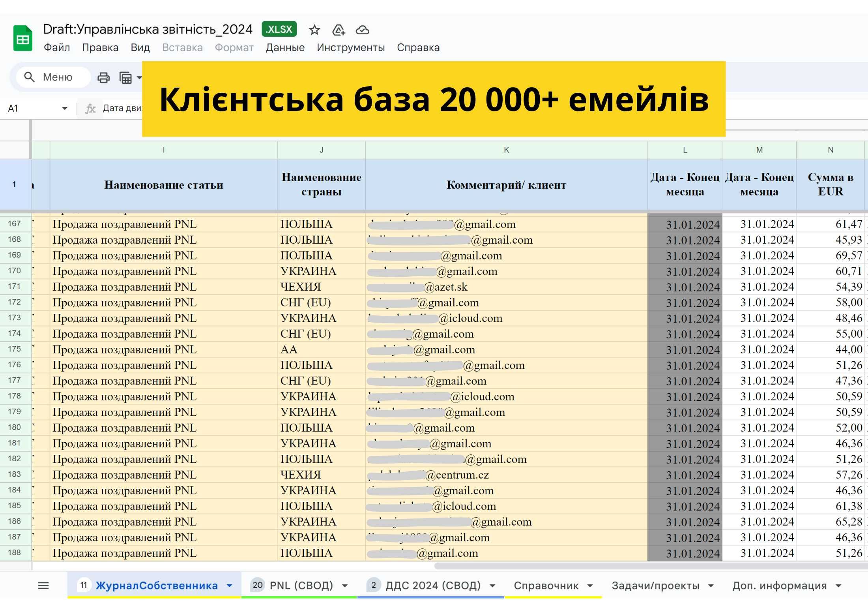
Task: Click the formula bar text Дата дви
Action: [x=122, y=108]
